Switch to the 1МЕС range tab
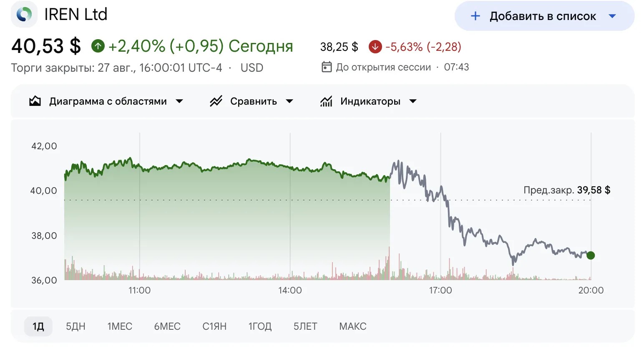Viewport: 644px width, 351px height. click(x=120, y=326)
